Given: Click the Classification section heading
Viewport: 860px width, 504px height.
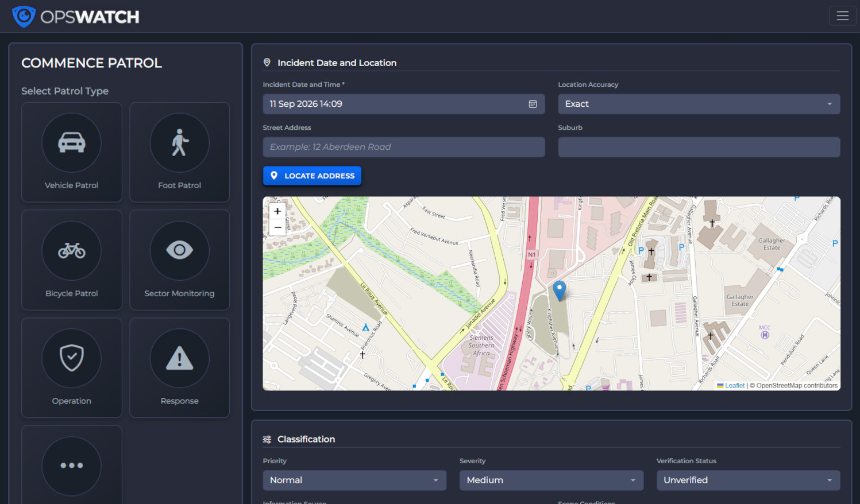Looking at the screenshot, I should (306, 439).
